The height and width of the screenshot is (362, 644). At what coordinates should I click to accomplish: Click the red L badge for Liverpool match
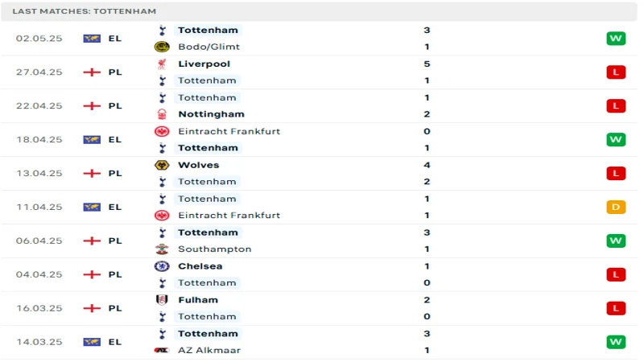tap(616, 72)
